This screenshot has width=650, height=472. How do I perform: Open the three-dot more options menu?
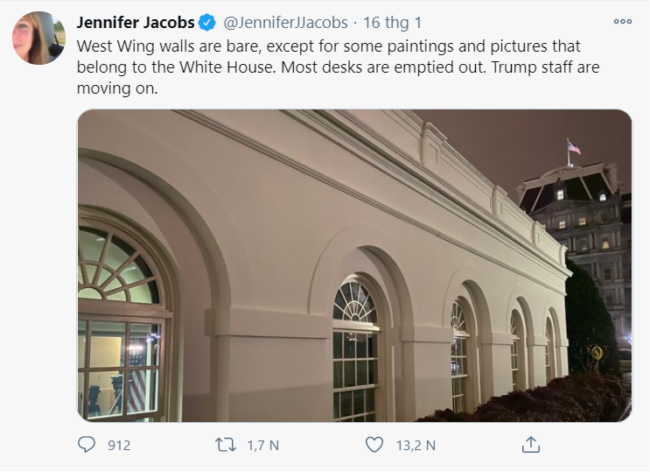click(623, 22)
